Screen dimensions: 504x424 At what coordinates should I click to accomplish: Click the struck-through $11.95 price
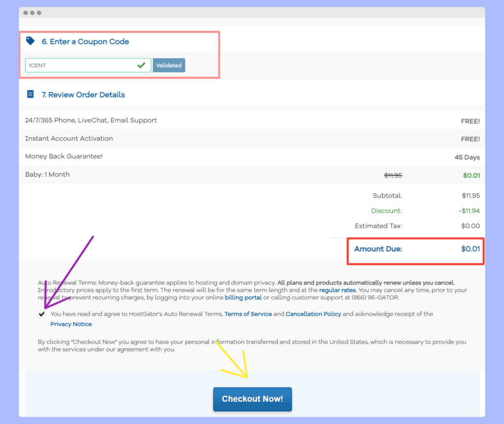tap(393, 175)
